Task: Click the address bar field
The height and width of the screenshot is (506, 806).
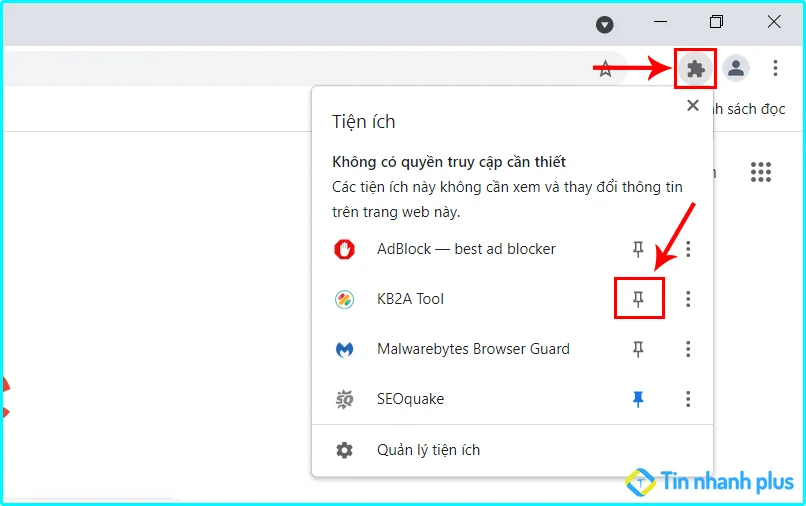Action: pos(315,68)
